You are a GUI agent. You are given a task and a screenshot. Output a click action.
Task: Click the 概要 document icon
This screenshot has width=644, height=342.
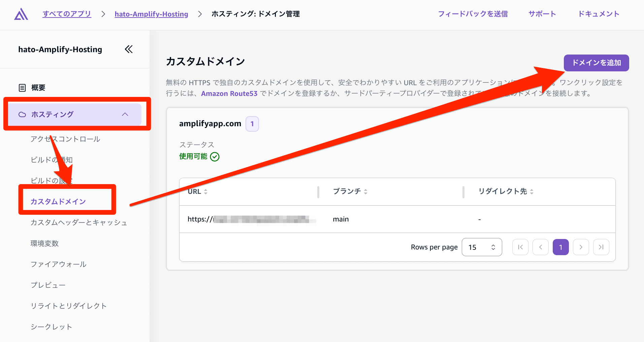(22, 88)
